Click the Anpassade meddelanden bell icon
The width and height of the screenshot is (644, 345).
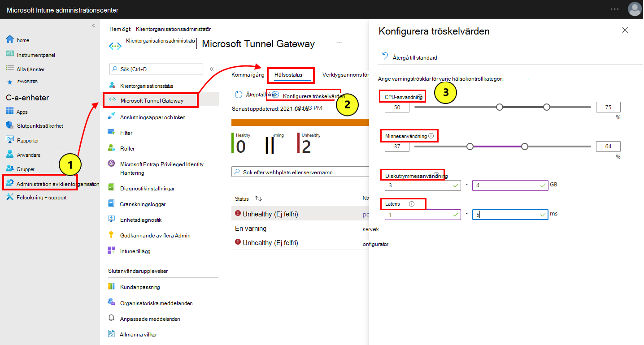click(112, 318)
